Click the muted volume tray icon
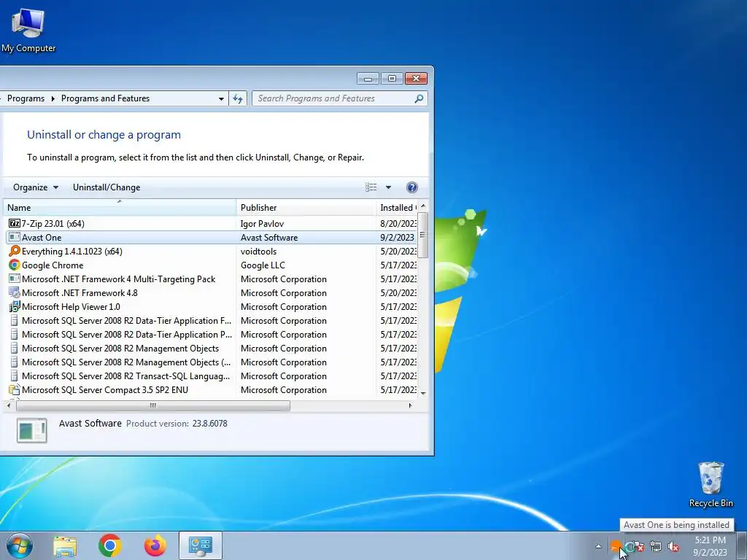Screen dimensions: 747x560 click(673, 547)
